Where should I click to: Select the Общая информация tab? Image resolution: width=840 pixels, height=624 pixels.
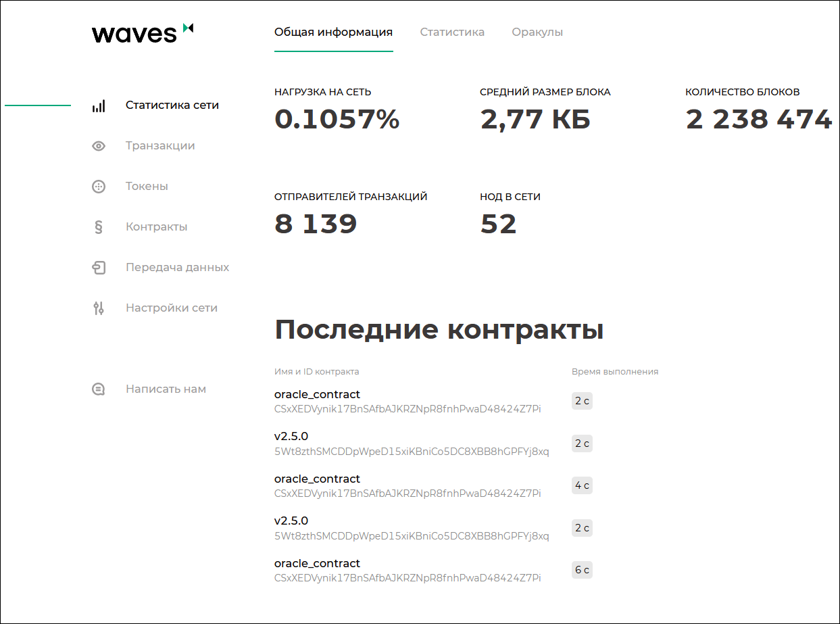tap(332, 31)
